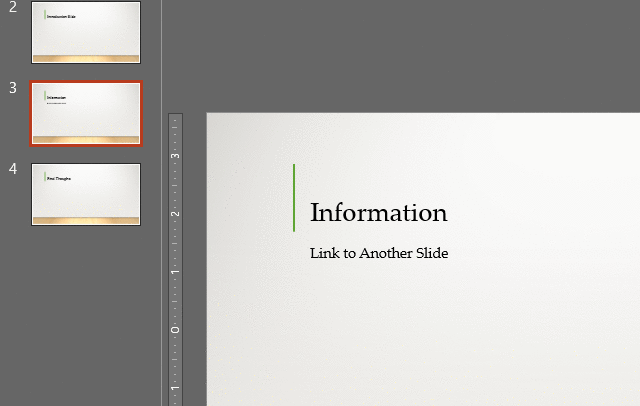
Task: Click the 'Link to Another Slide' text
Action: pos(379,253)
